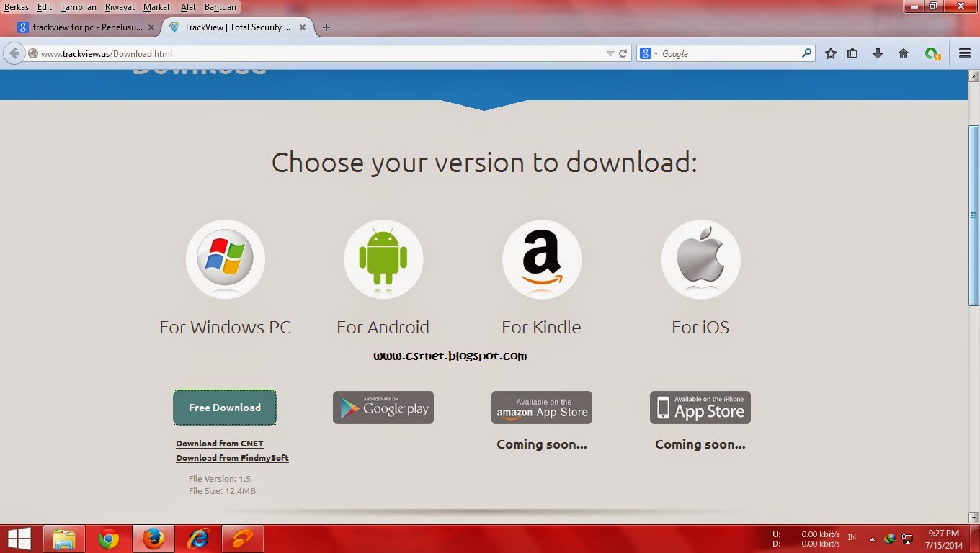Open the Firefox hamburger menu
Image resolution: width=980 pixels, height=553 pixels.
click(x=965, y=53)
